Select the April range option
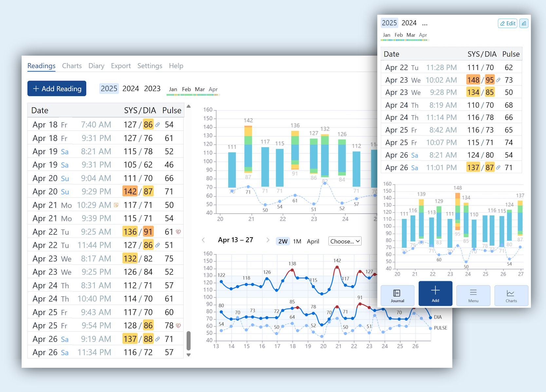Image resolution: width=546 pixels, height=392 pixels. click(x=313, y=241)
